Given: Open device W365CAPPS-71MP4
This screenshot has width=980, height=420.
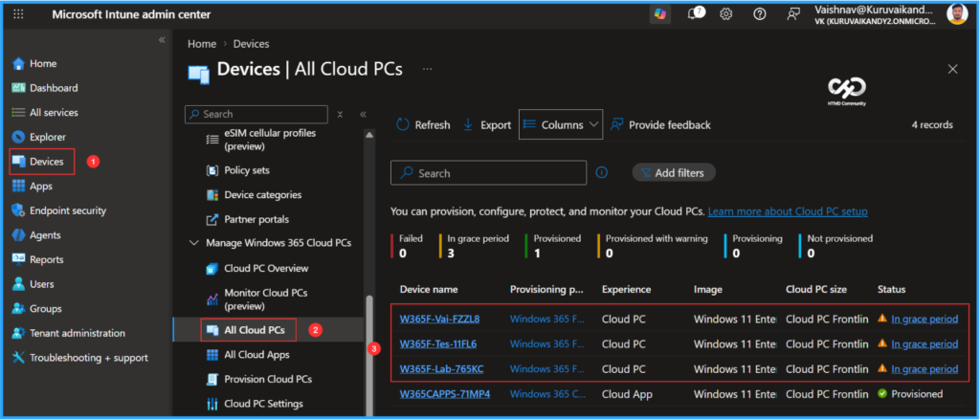Looking at the screenshot, I should 445,394.
